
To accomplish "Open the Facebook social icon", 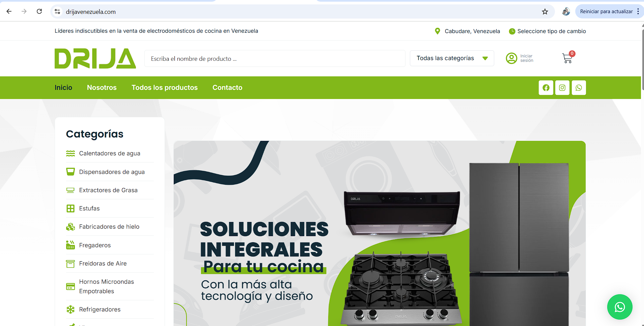I will click(546, 88).
